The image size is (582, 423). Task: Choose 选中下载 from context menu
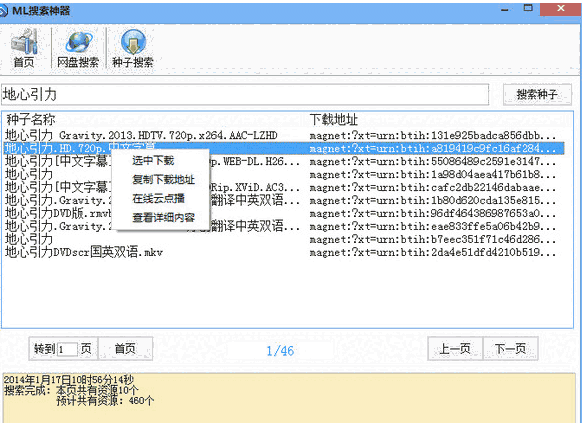tap(153, 161)
